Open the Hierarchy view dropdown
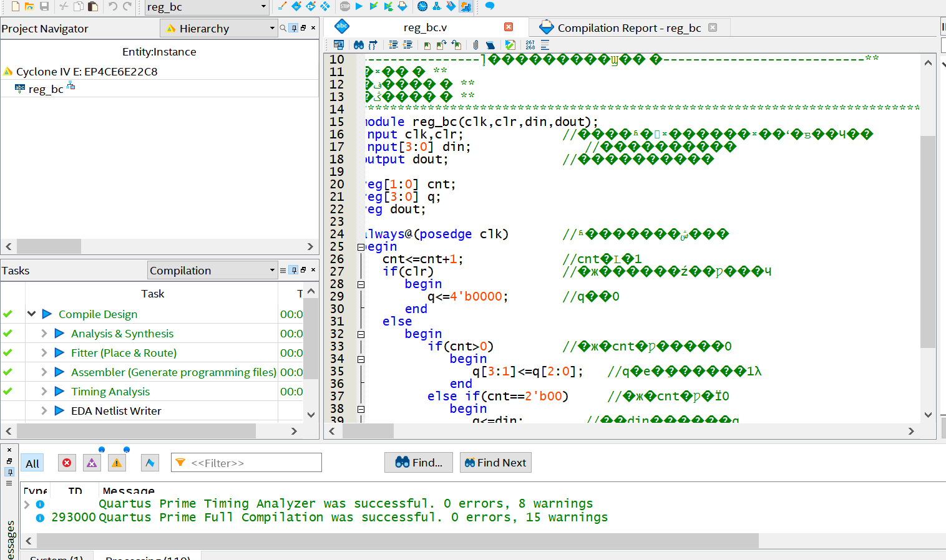 coord(218,28)
